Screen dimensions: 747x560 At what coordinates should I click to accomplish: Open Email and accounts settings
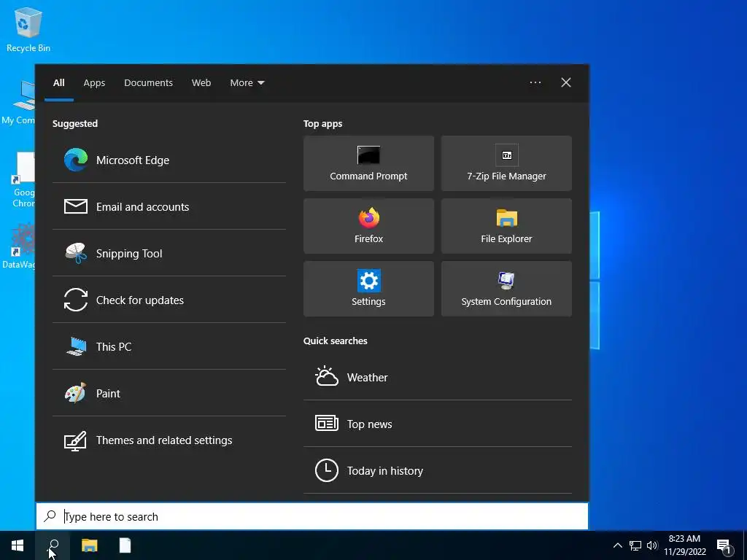169,206
